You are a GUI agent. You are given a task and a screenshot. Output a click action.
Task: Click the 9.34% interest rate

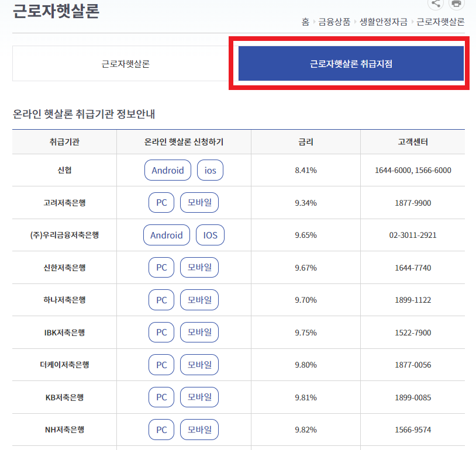(x=306, y=203)
